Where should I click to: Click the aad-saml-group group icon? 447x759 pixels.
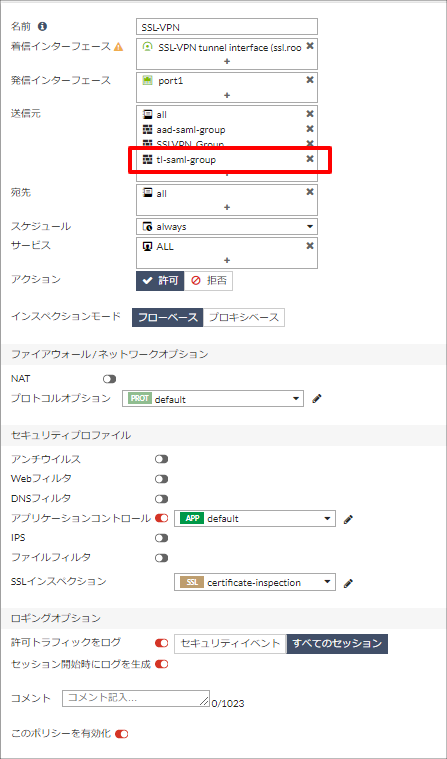[x=148, y=130]
